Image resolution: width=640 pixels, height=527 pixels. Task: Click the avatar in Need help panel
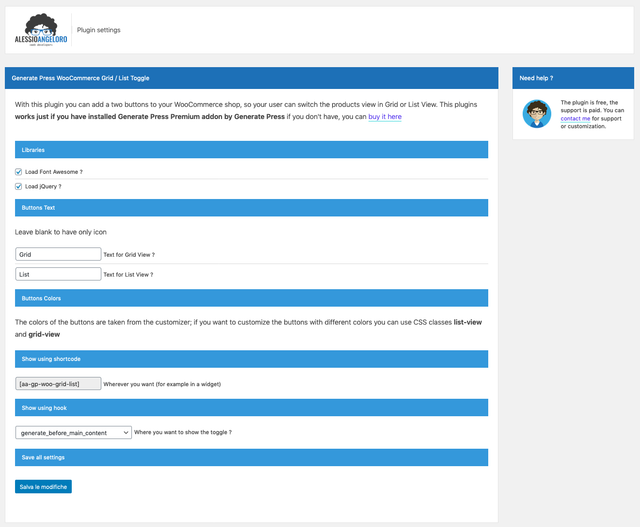pos(537,114)
